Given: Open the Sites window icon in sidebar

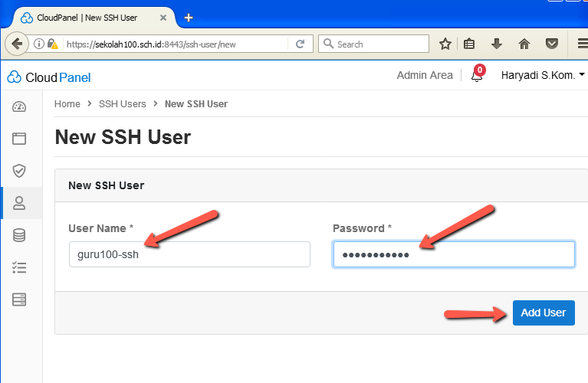Looking at the screenshot, I should coord(19,139).
